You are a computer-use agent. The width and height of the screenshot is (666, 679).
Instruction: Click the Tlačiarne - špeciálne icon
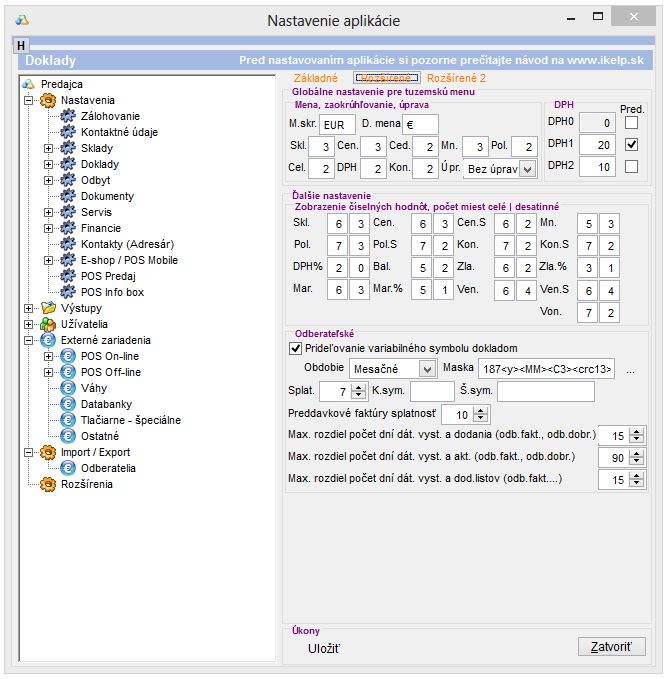coord(68,420)
